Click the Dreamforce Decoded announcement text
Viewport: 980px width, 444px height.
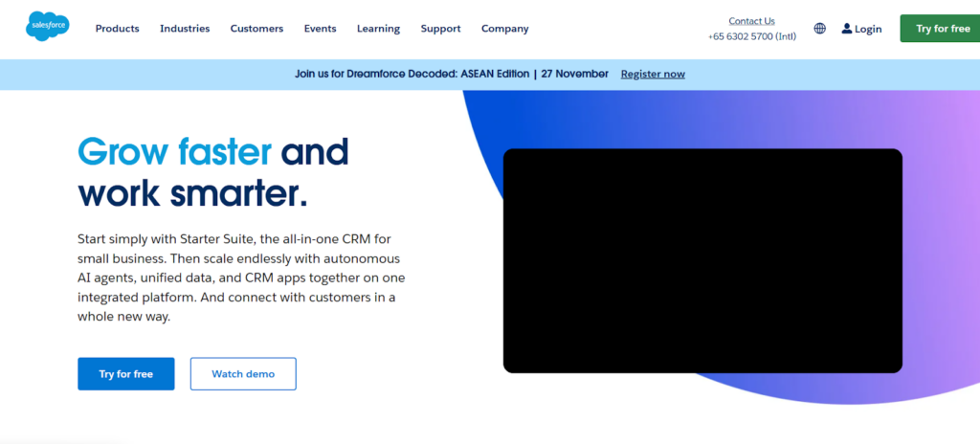[x=452, y=74]
